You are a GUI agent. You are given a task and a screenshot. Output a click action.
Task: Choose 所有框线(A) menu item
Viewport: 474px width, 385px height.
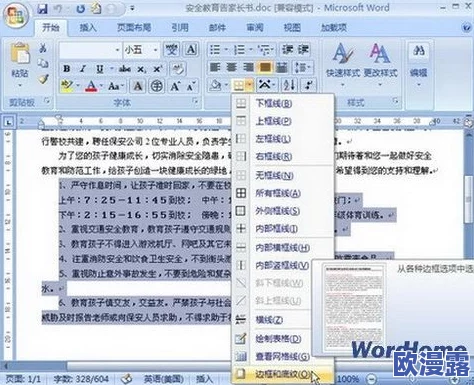tap(283, 193)
